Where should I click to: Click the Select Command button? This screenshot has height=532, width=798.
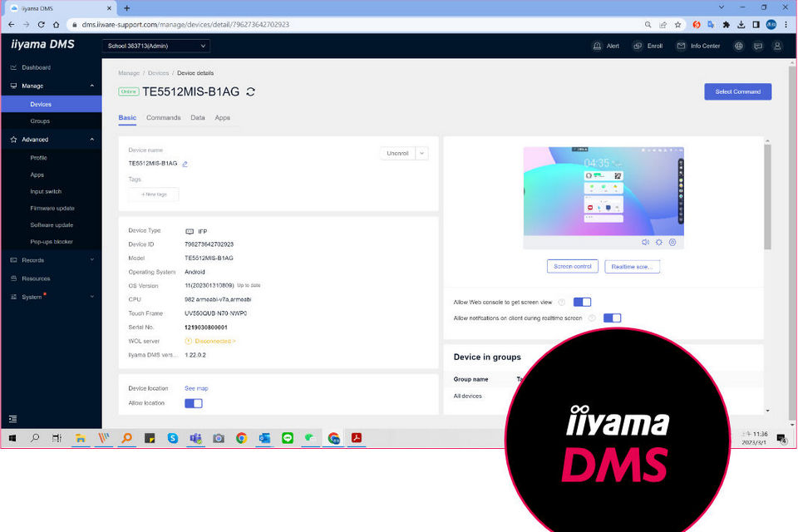point(737,91)
